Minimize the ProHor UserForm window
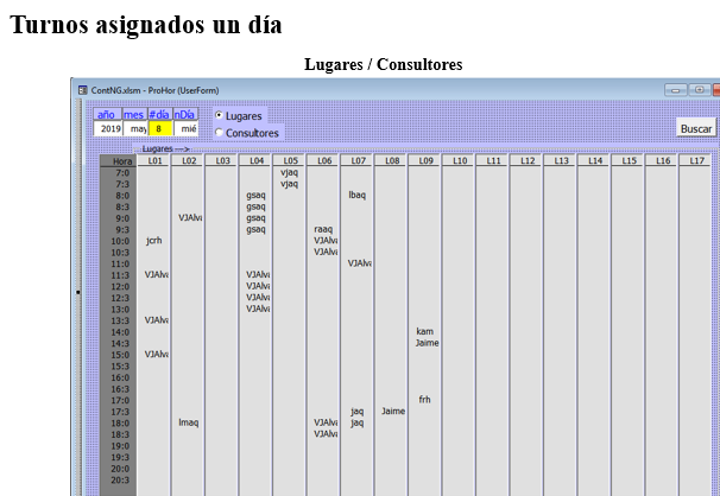 (675, 90)
